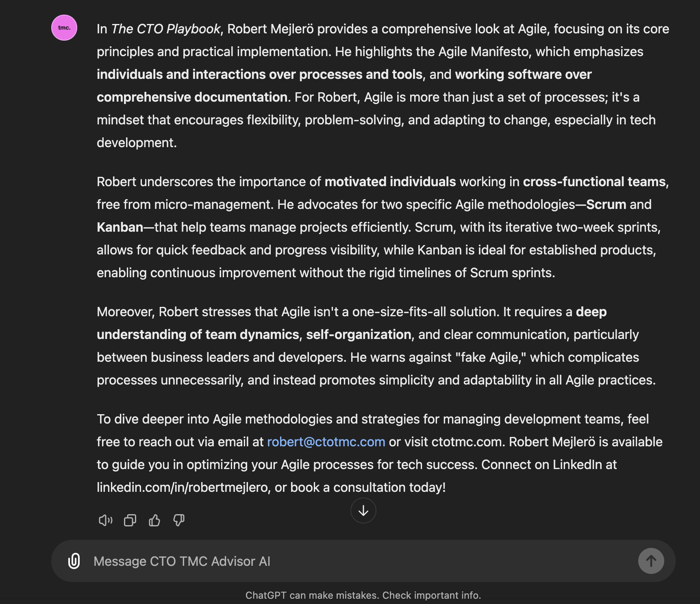Open the robert@ctotmc.com email link
Image resolution: width=700 pixels, height=604 pixels.
click(x=326, y=442)
